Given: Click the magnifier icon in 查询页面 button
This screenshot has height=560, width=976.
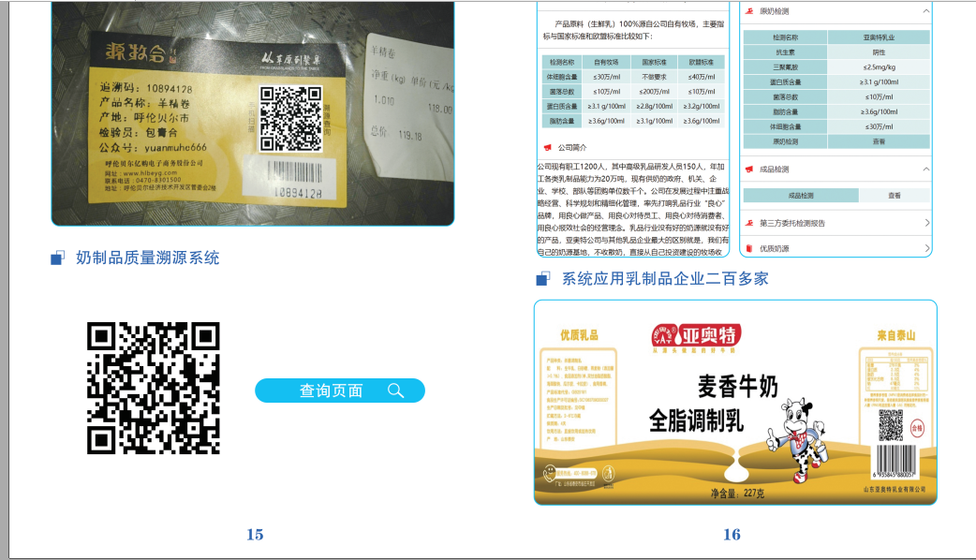Looking at the screenshot, I should [396, 391].
